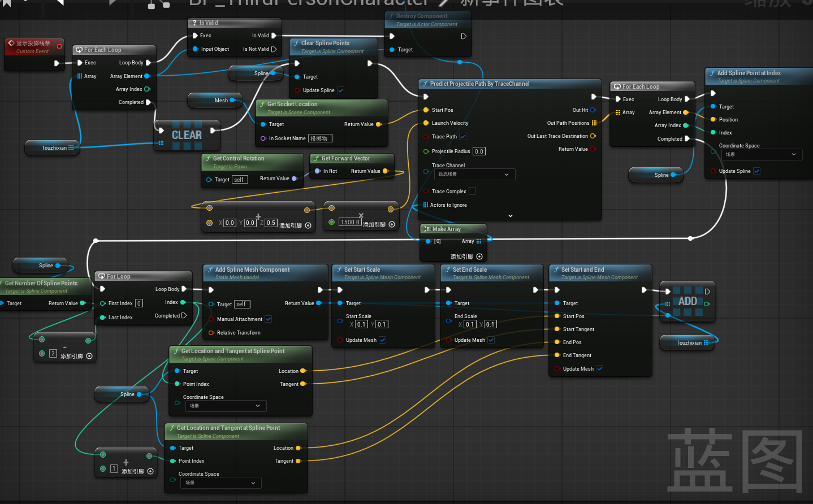Image resolution: width=813 pixels, height=504 pixels.
Task: Click the Array Index pin of first For Each Loop
Action: tap(147, 89)
